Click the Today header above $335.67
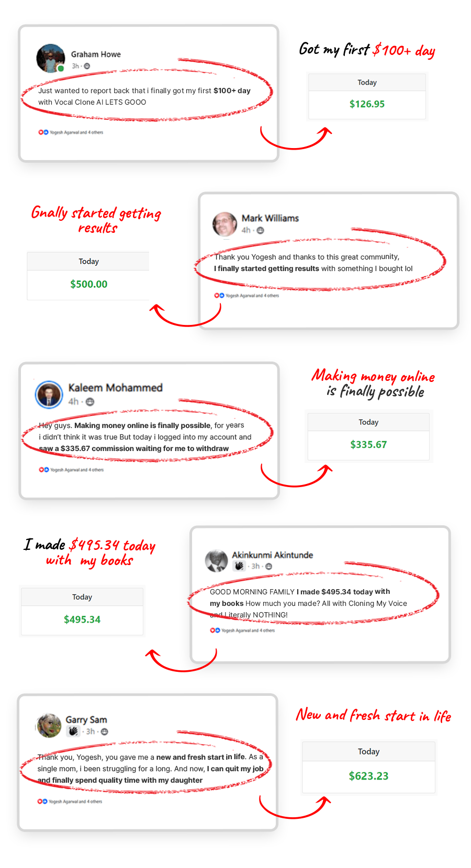 [x=368, y=422]
